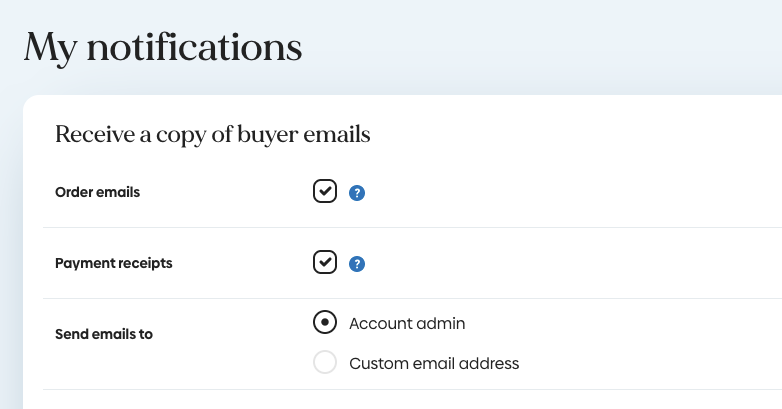Click the "Order emails" row label
Viewport: 782px width, 409px height.
(97, 192)
